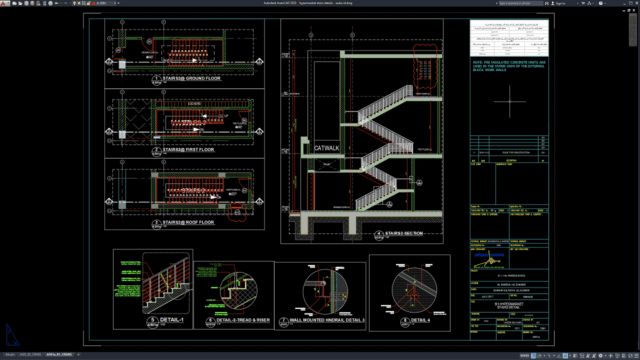Click the New drawing icon in quick access toolbar

[x=14, y=3]
